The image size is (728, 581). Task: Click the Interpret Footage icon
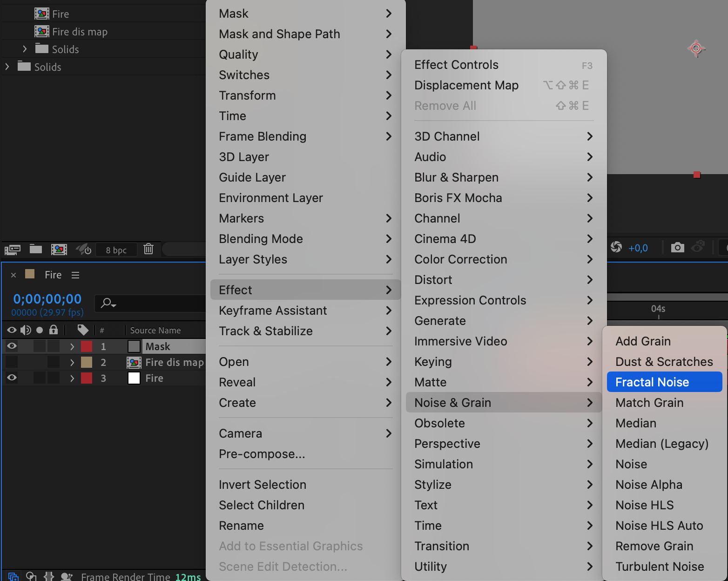point(13,250)
